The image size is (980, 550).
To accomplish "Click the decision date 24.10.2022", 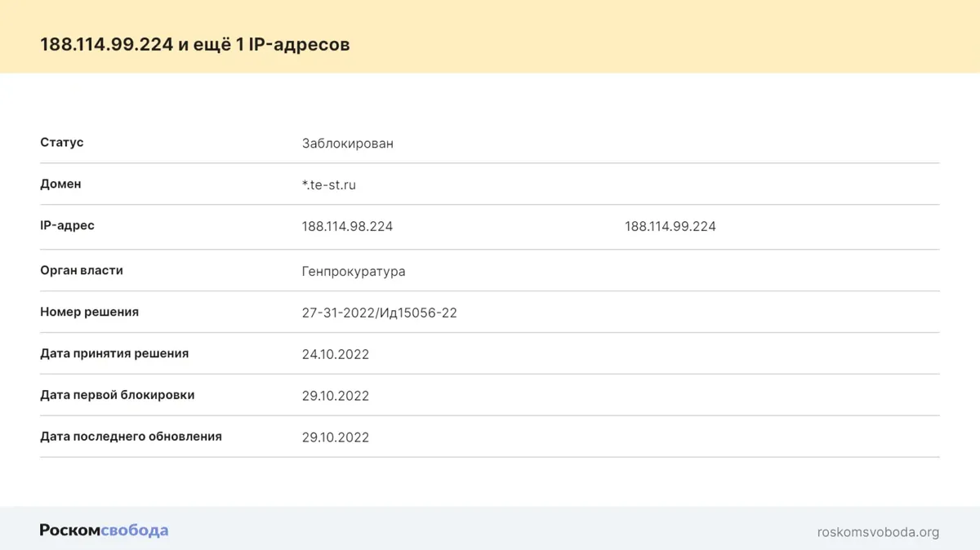I will tap(335, 355).
